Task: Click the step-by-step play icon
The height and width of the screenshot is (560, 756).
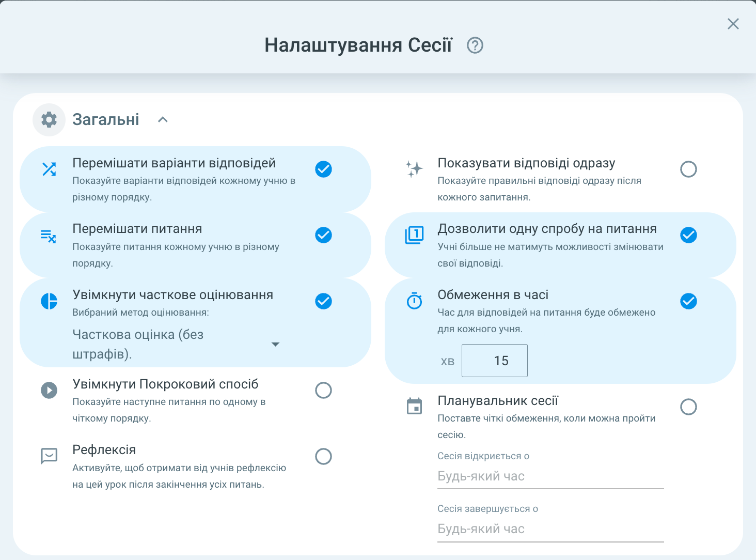Action: [x=49, y=390]
